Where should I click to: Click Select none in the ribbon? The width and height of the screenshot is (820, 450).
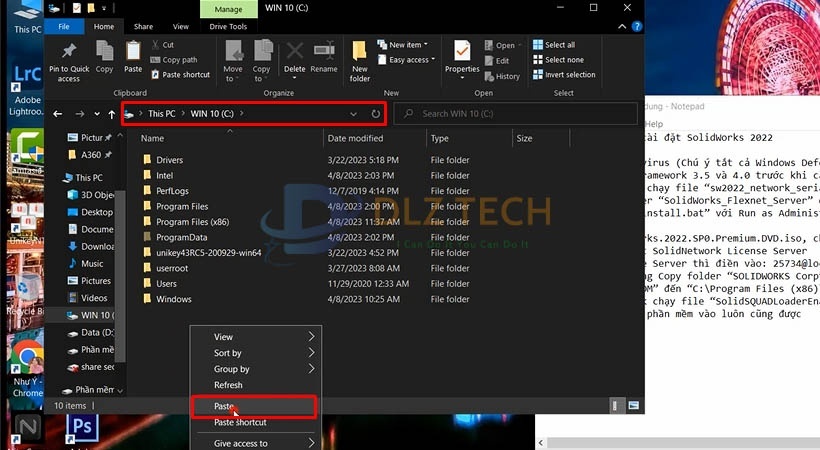pyautogui.click(x=558, y=60)
